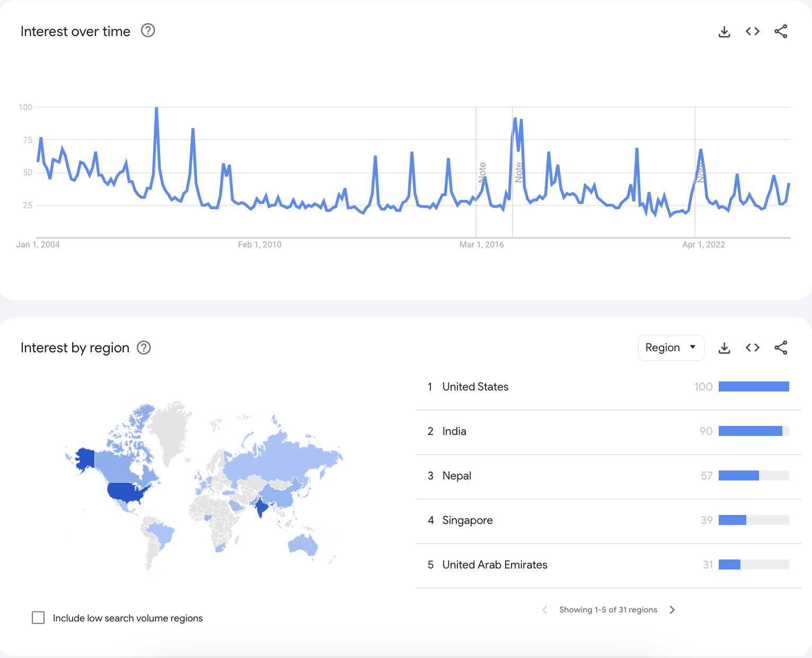This screenshot has width=812, height=658.
Task: Open the Region dropdown selector
Action: coord(671,348)
